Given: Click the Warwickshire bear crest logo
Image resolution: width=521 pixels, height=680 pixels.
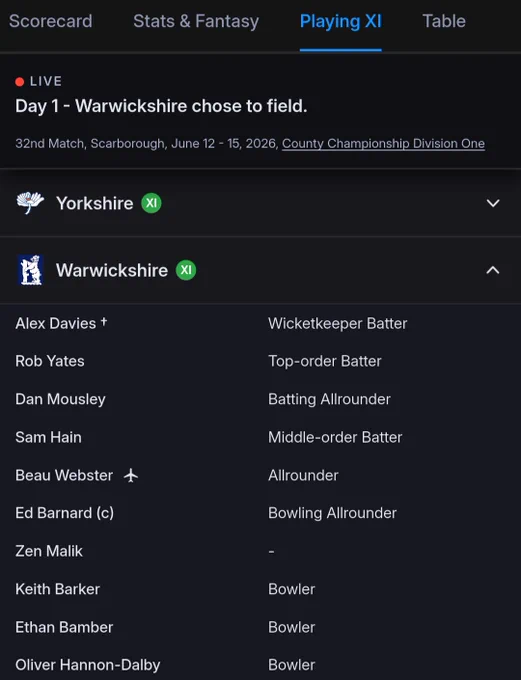Looking at the screenshot, I should [x=30, y=270].
